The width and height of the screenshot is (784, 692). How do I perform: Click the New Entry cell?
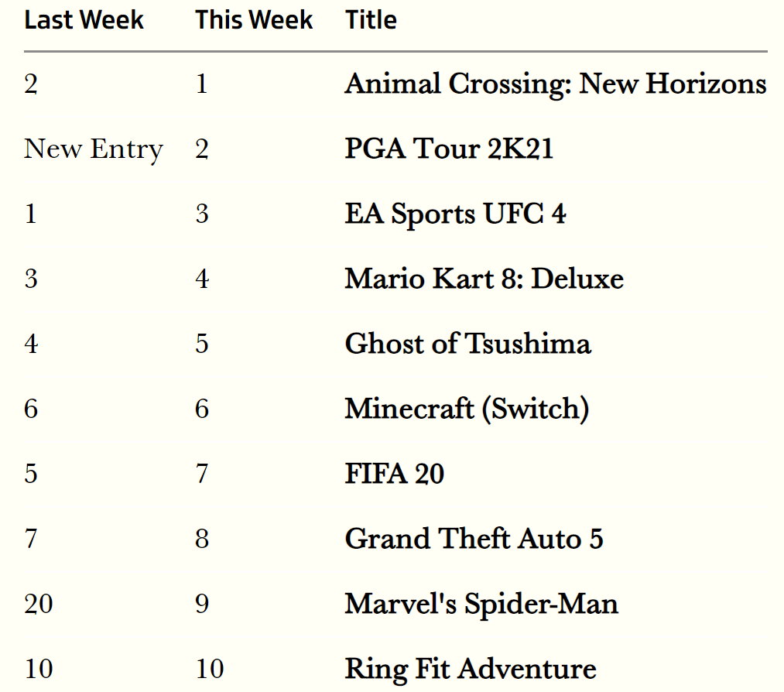click(94, 149)
